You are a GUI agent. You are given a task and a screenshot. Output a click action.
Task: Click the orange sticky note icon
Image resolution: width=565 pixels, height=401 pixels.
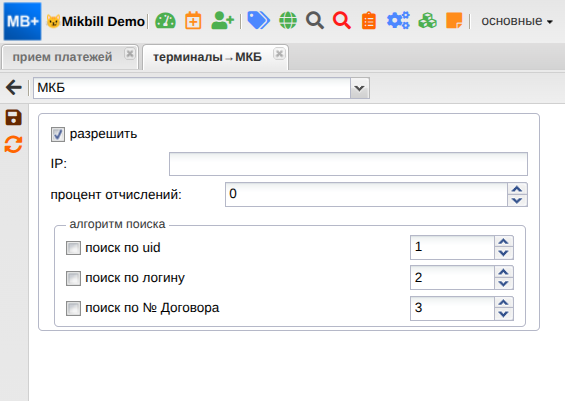(454, 21)
